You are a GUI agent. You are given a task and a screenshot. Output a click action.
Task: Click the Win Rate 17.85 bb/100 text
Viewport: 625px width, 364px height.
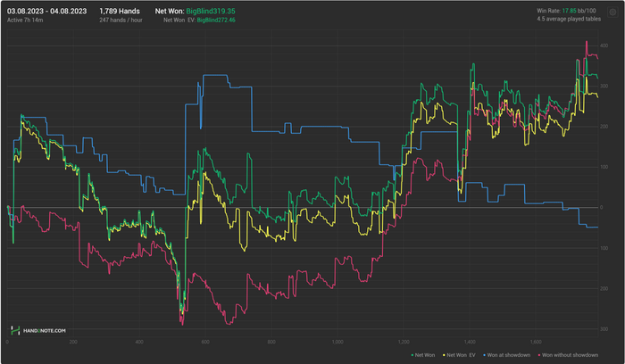566,11
